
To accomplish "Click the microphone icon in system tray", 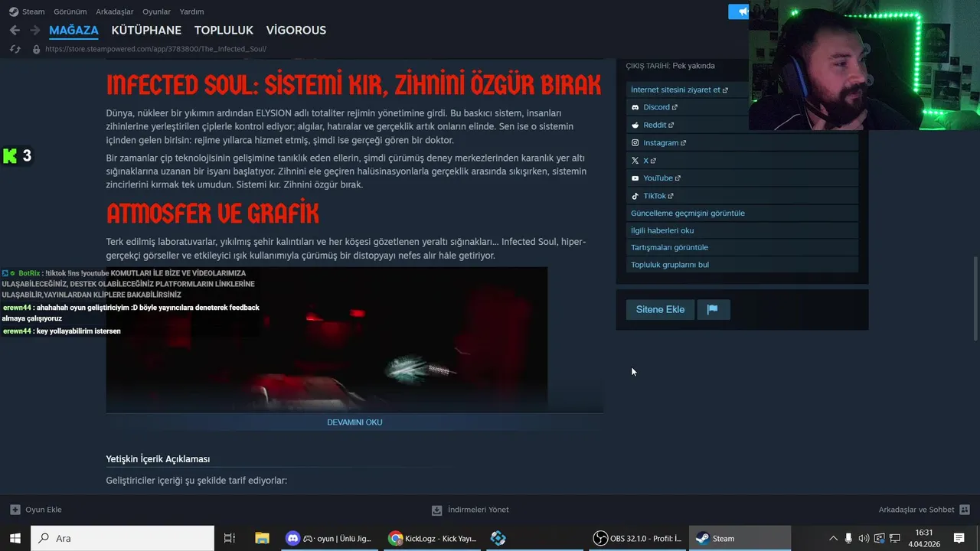I will 848,538.
